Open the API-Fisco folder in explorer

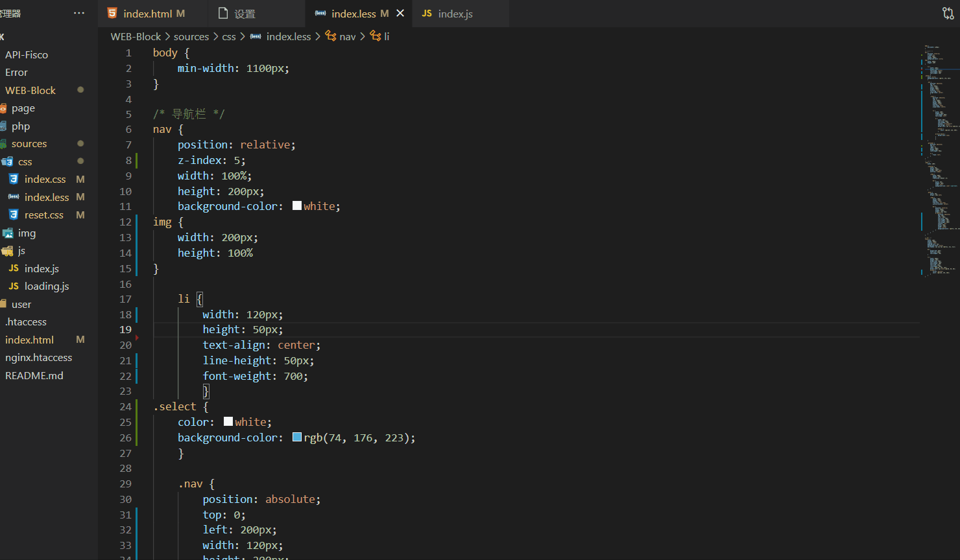(x=27, y=54)
